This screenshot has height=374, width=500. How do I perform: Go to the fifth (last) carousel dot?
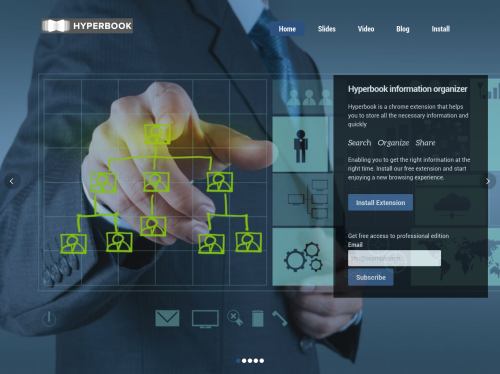262,361
